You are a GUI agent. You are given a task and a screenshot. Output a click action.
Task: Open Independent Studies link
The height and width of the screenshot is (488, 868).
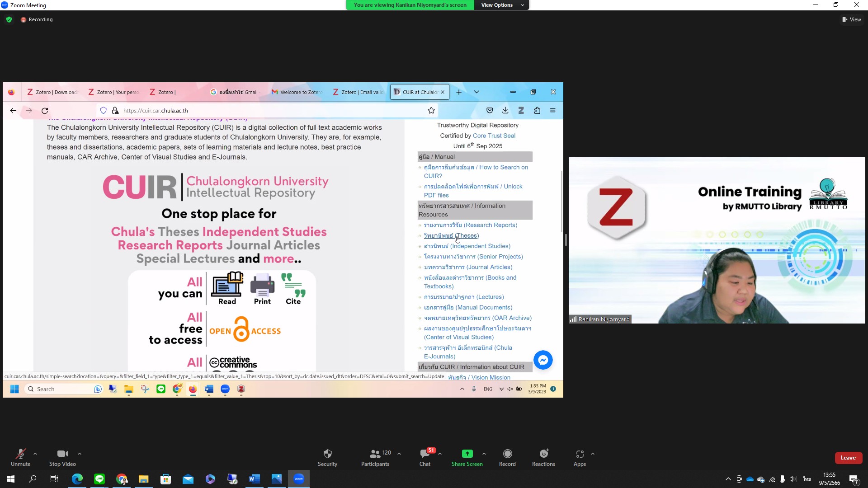pos(467,246)
